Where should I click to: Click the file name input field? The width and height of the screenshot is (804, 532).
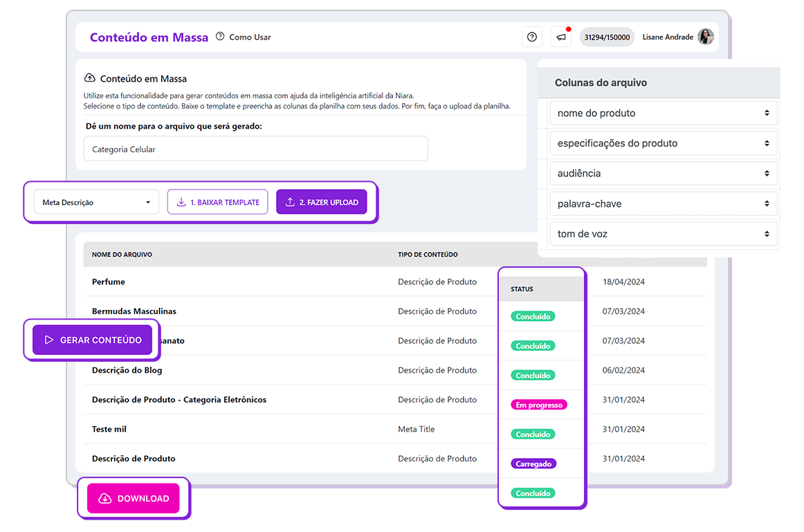click(255, 149)
